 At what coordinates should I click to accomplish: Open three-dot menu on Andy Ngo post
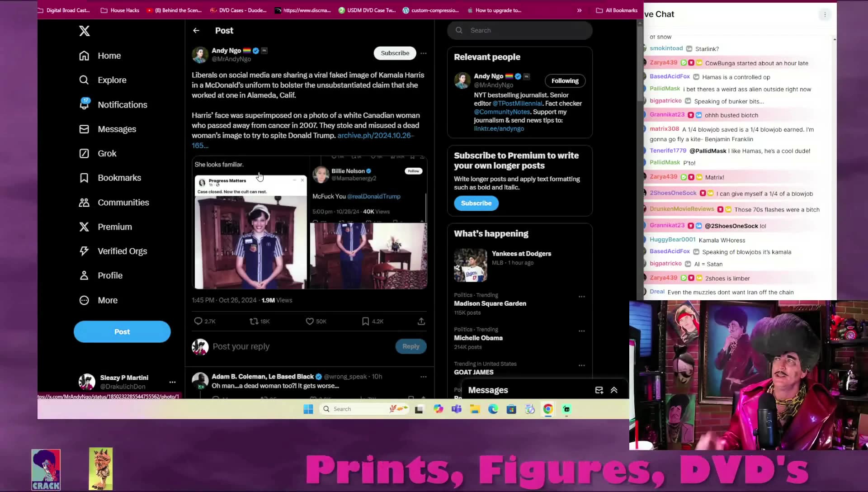pyautogui.click(x=423, y=53)
